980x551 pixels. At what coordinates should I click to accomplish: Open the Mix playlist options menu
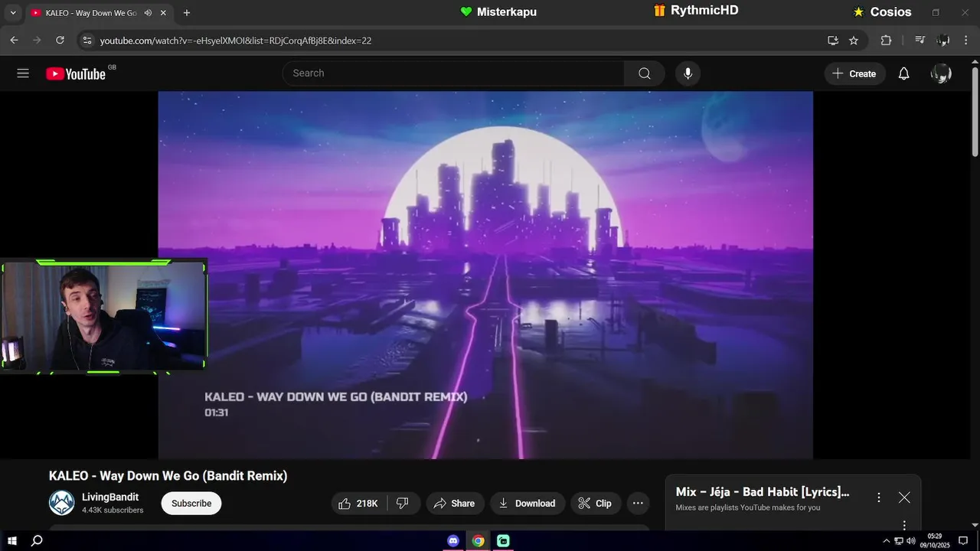click(x=879, y=497)
